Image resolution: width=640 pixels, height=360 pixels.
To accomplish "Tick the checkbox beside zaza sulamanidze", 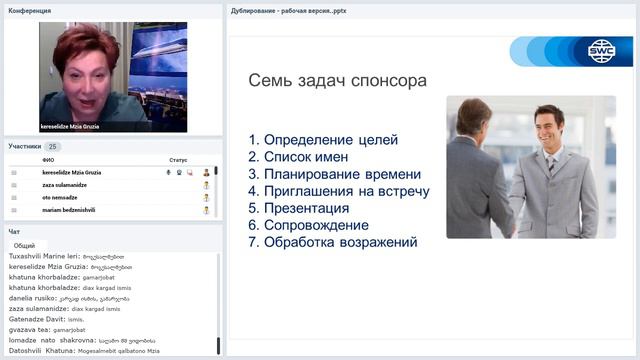I will 14,185.
